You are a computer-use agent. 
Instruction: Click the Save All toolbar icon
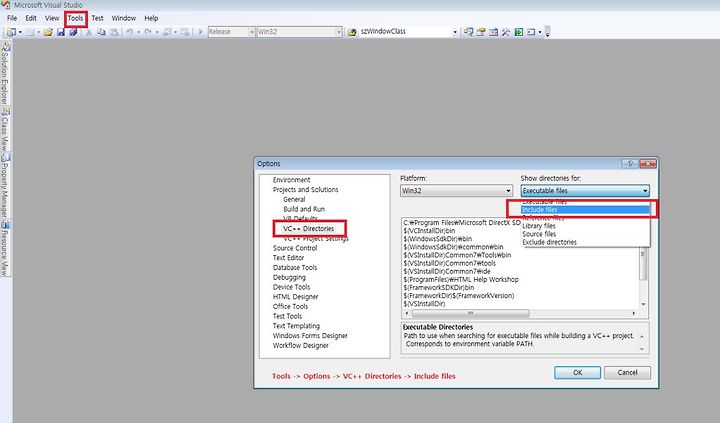(x=73, y=32)
